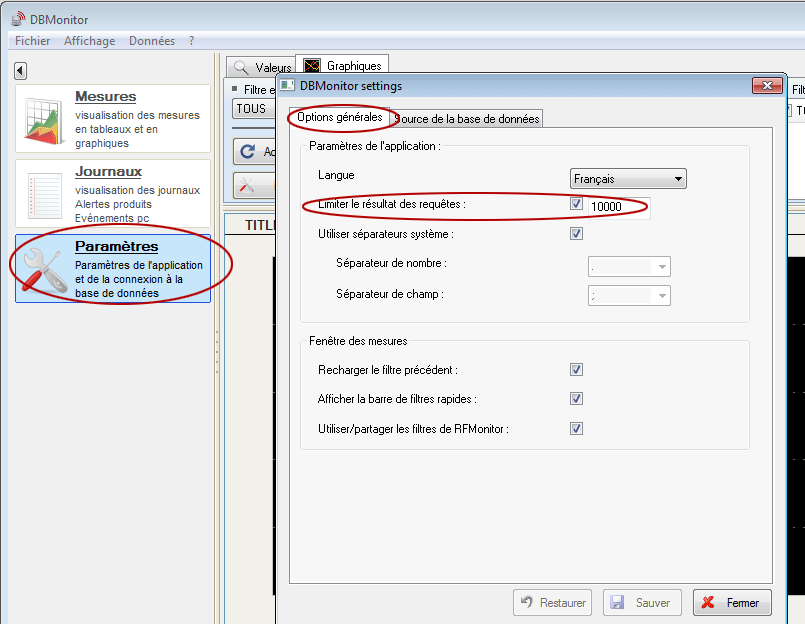805x624 pixels.
Task: Open the Fichier menu
Action: [x=32, y=41]
